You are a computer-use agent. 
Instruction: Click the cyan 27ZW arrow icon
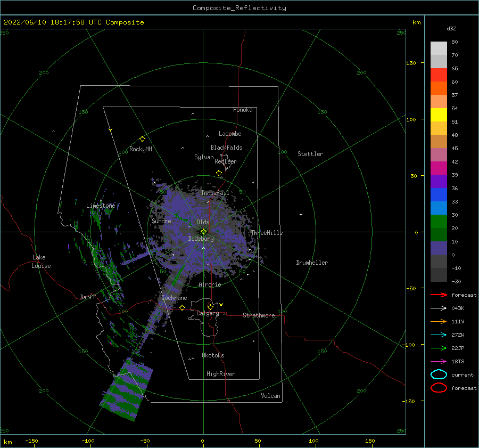pos(439,335)
